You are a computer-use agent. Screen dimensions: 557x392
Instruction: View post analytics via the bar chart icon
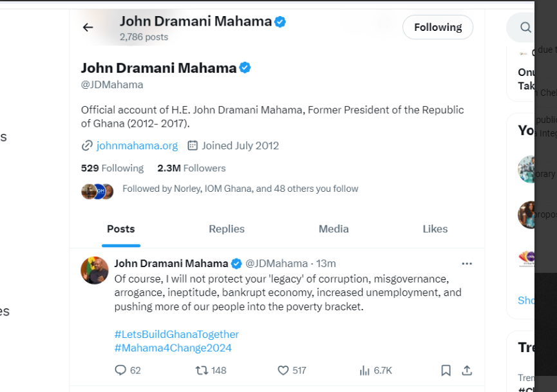364,370
